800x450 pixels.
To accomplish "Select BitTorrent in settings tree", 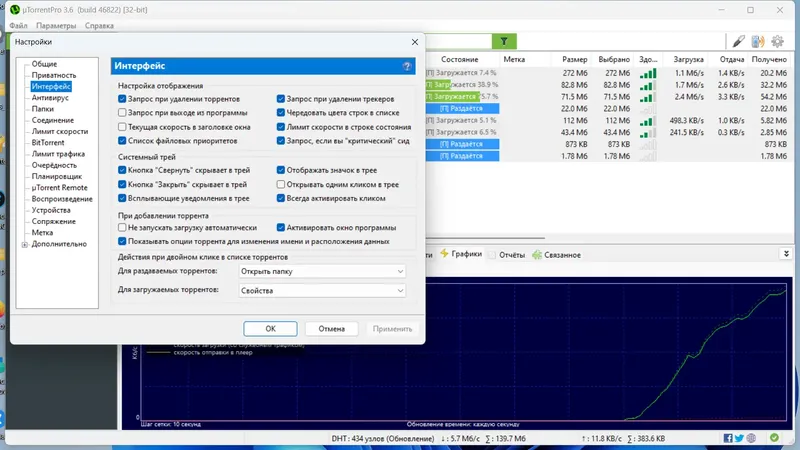I will coord(48,142).
